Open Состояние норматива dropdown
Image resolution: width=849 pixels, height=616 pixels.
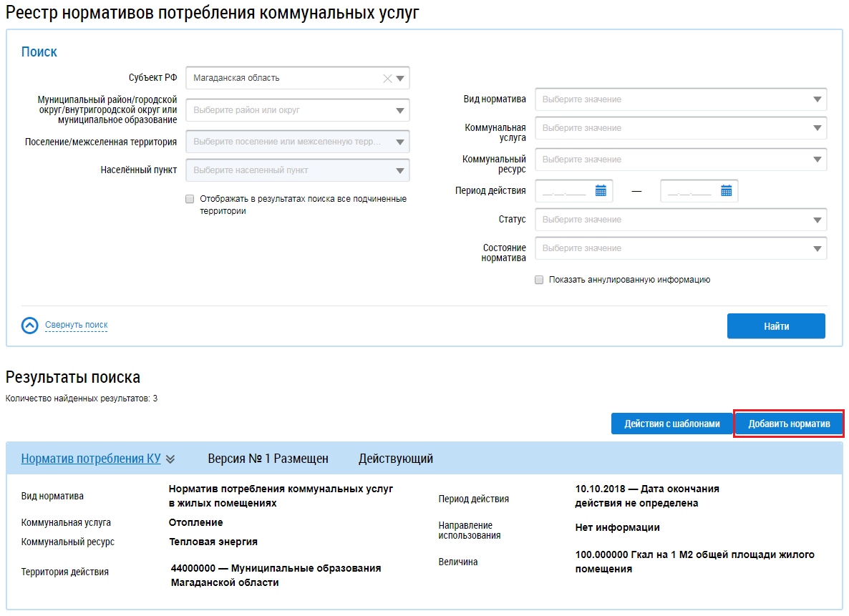click(817, 248)
